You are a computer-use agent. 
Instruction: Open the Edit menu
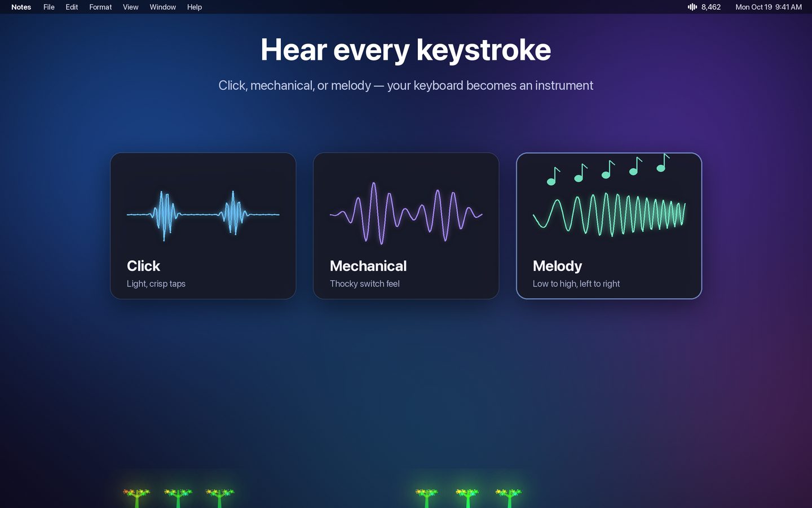click(x=72, y=7)
